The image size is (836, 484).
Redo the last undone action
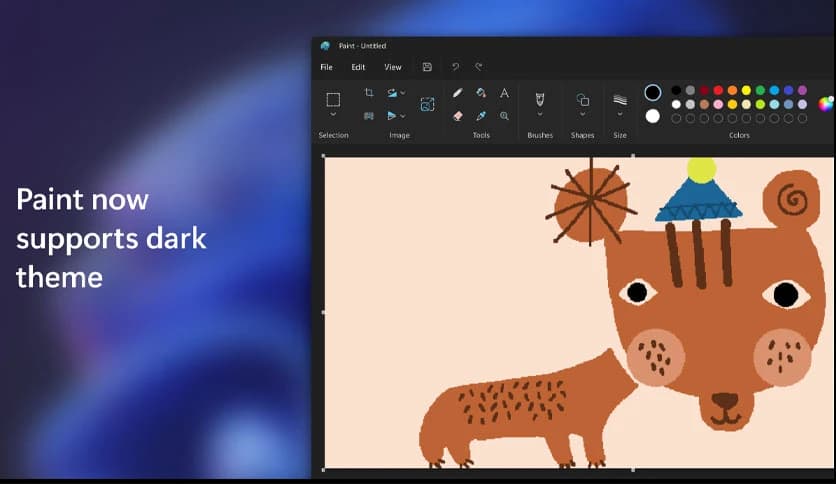click(479, 67)
